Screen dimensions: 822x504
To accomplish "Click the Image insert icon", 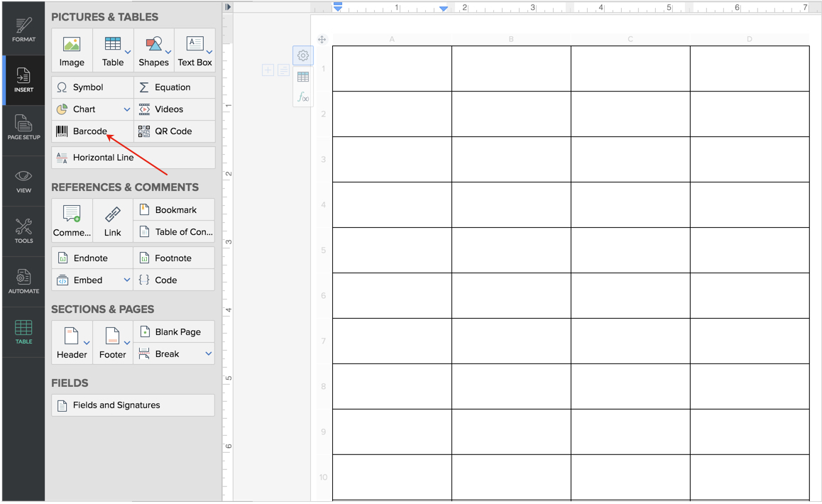I will point(72,51).
